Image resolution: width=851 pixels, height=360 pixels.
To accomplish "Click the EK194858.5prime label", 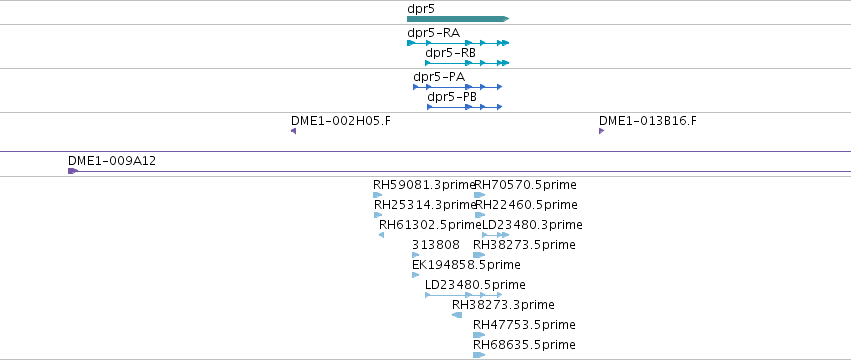I will 466,265.
